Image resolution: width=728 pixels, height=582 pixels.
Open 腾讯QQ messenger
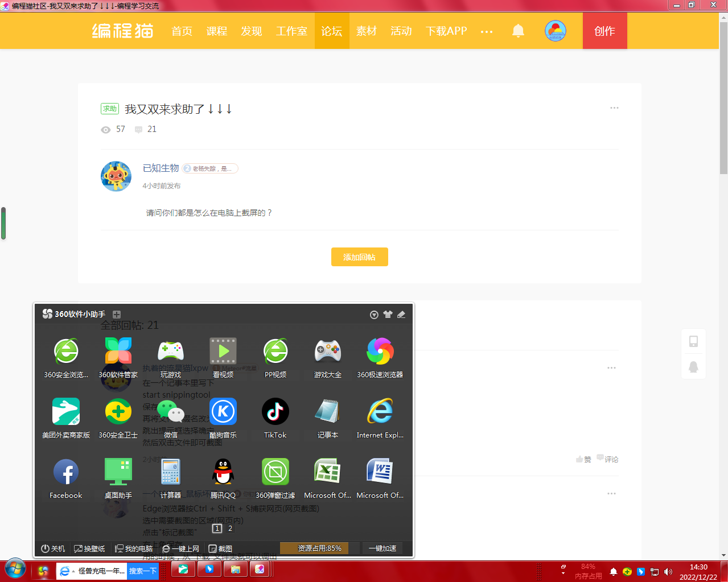(223, 478)
